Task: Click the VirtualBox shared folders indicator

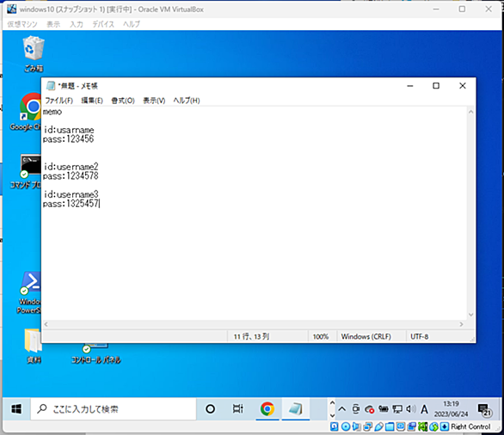Action: [390, 426]
